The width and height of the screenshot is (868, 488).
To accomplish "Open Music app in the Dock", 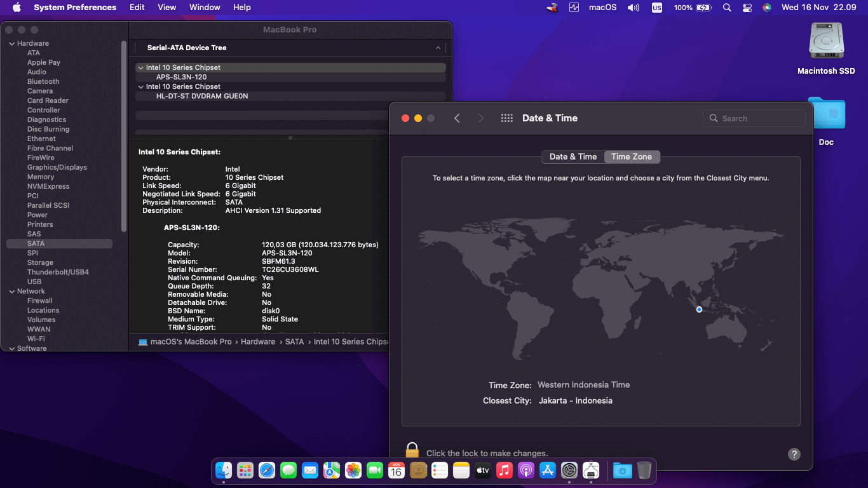I will (505, 470).
